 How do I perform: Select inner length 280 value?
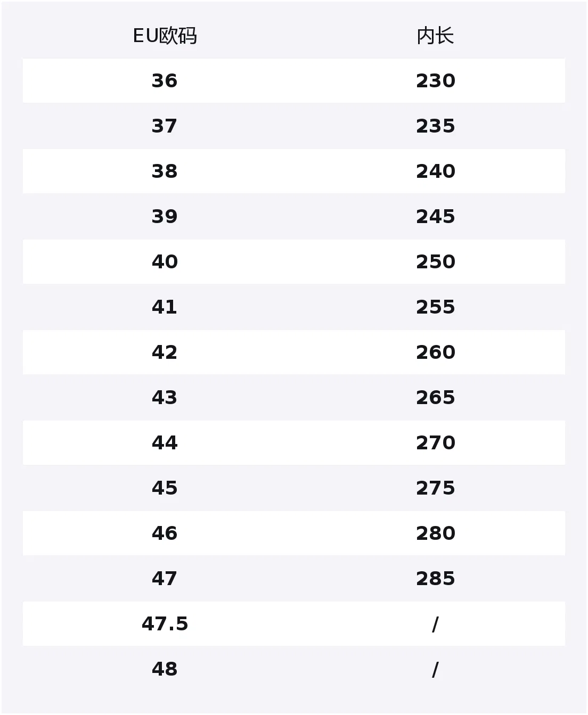pos(435,533)
